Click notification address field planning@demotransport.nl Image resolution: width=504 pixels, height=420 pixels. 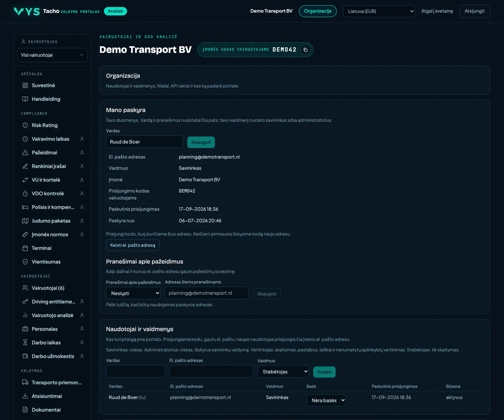pos(207,293)
